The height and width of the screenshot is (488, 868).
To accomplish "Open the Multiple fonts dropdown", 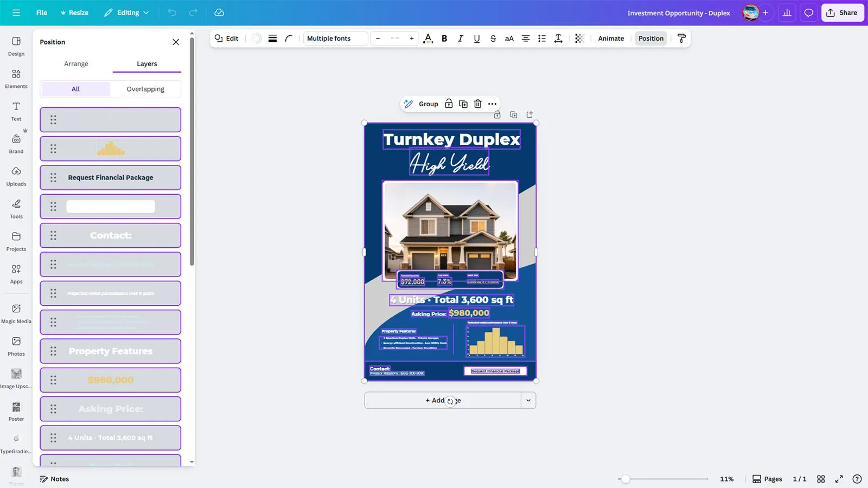I will pyautogui.click(x=335, y=38).
